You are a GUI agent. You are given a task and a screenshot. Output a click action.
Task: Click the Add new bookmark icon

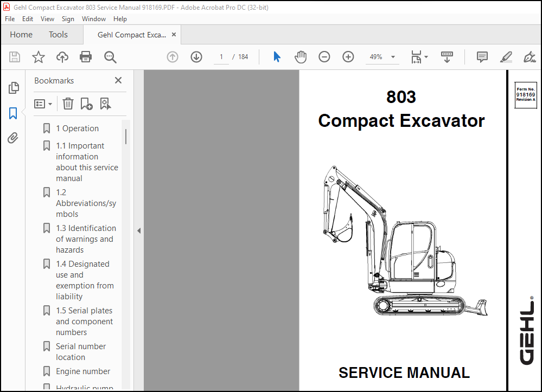point(86,104)
